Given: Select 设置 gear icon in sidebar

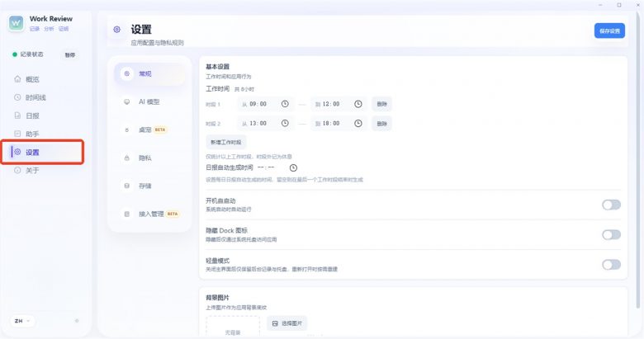Looking at the screenshot, I should pyautogui.click(x=17, y=152).
